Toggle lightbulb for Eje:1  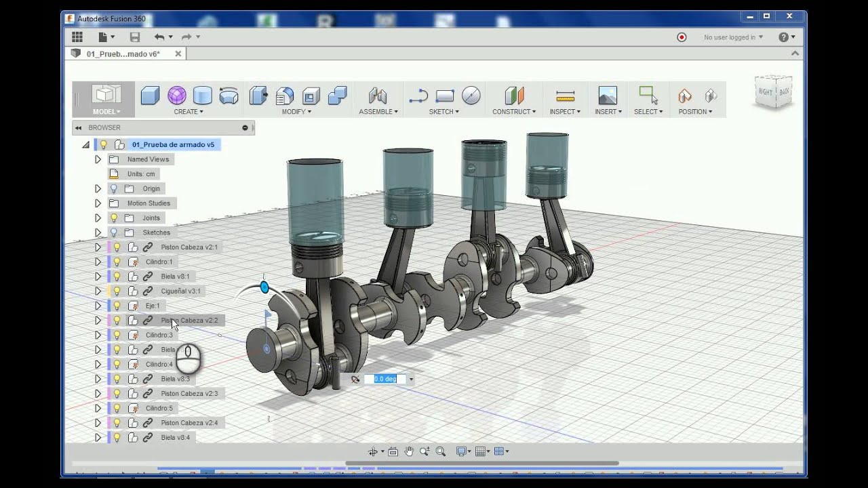117,306
